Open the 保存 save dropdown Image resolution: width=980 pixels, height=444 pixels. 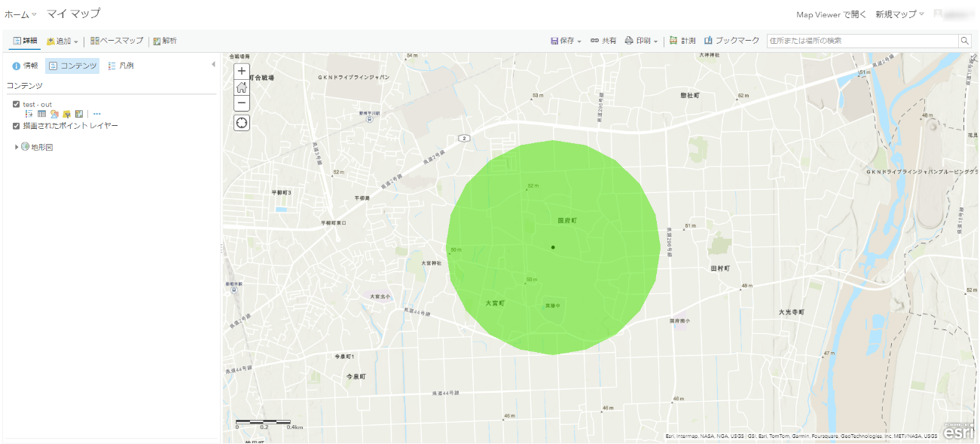click(566, 41)
